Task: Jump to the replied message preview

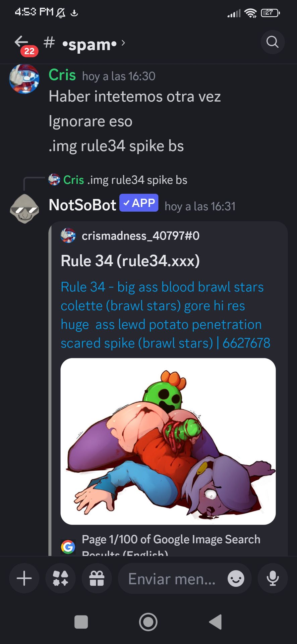Action: (118, 180)
